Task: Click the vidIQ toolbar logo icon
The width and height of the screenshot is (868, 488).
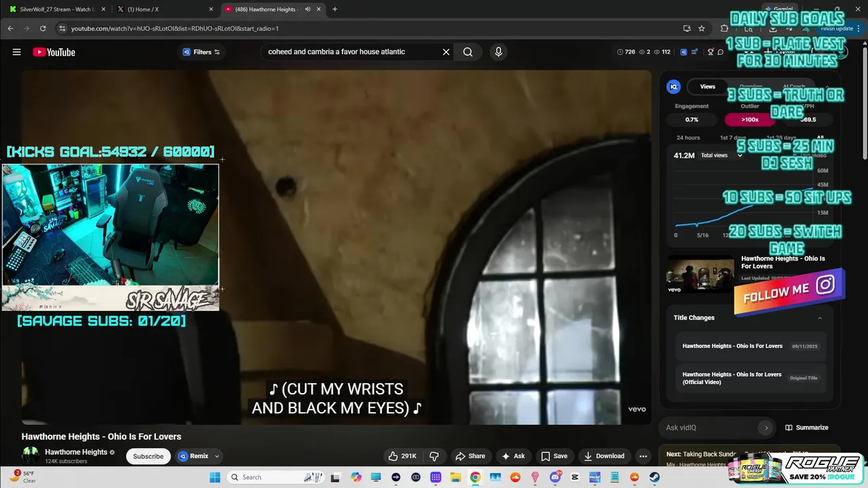Action: (684, 52)
